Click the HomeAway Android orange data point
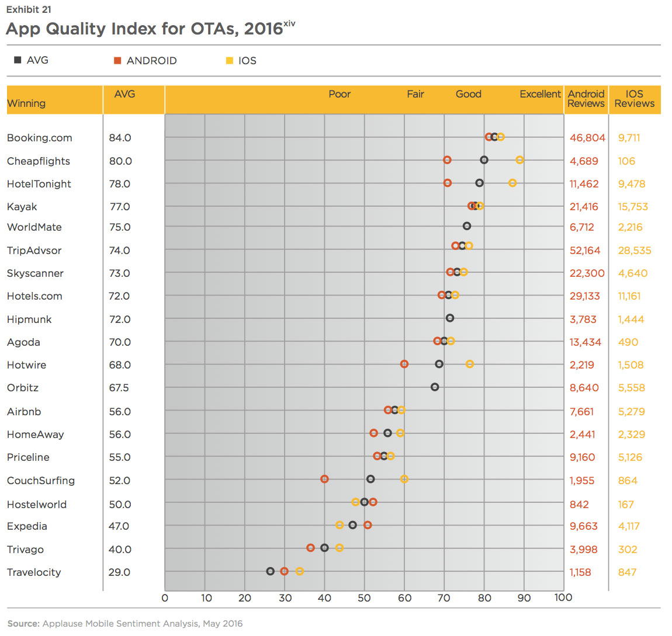This screenshot has height=636, width=672. (374, 433)
